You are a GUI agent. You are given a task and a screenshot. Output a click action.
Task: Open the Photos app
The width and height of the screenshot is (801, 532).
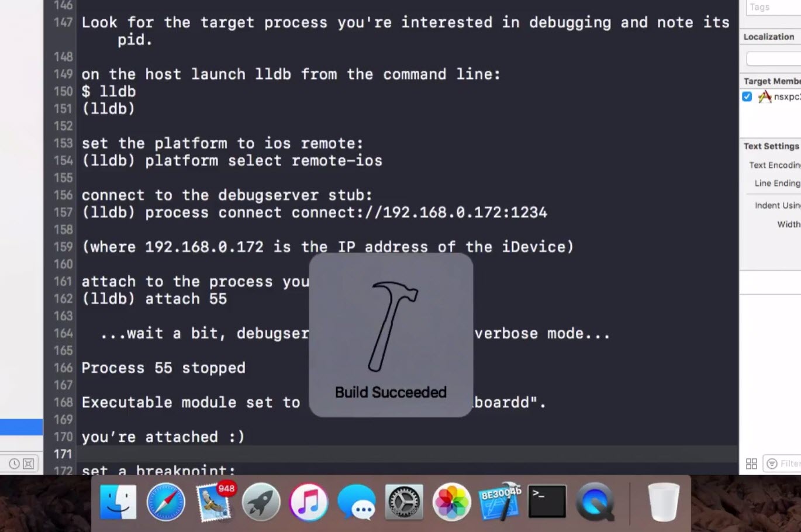pos(451,501)
